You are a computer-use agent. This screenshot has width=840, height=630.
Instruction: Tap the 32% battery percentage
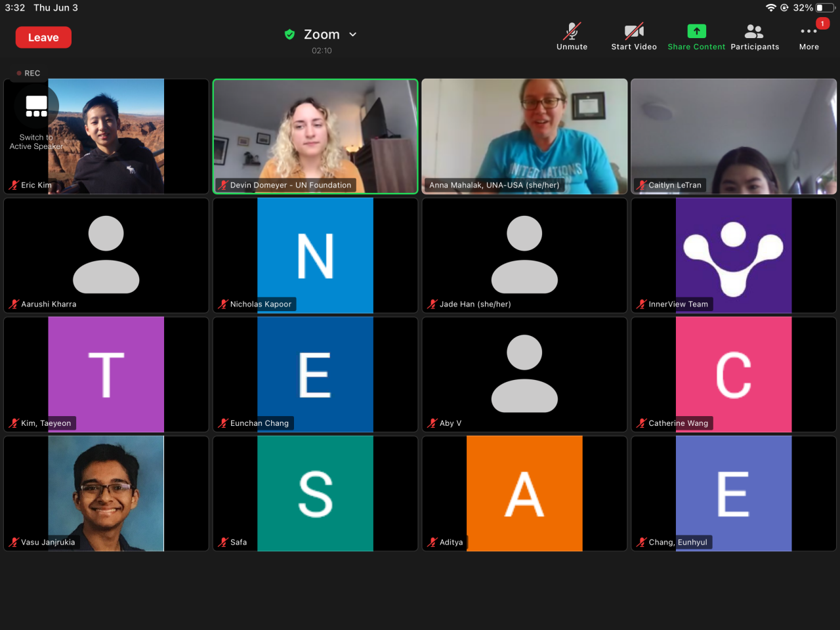(803, 8)
